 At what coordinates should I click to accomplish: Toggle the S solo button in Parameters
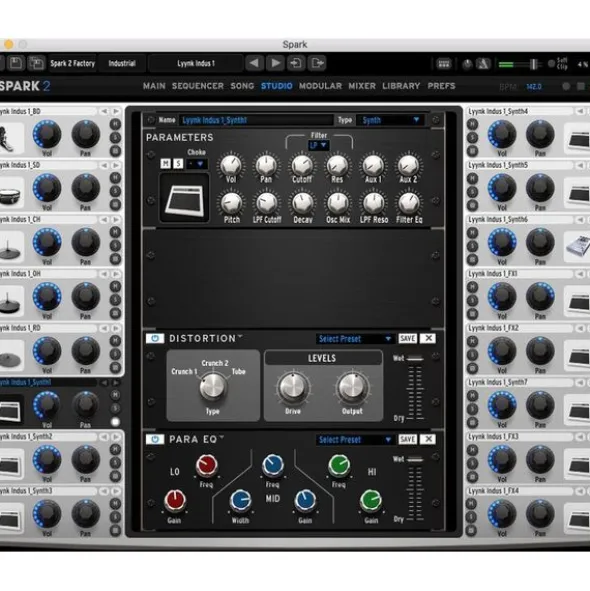tap(178, 164)
